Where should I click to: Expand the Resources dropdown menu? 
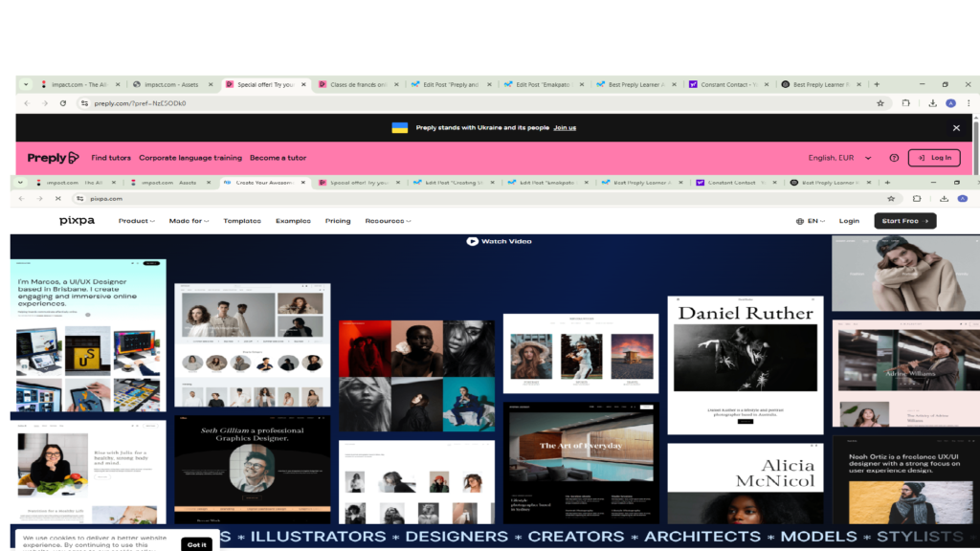388,221
